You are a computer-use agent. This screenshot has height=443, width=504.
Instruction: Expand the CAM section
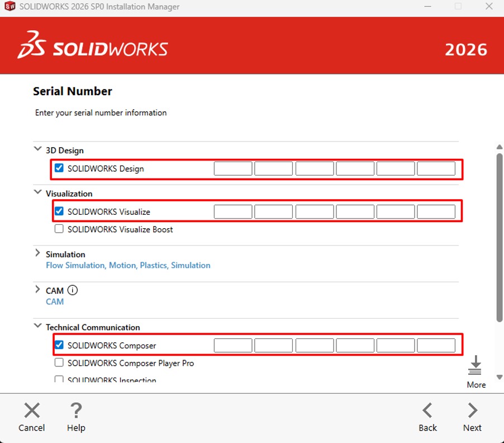click(x=37, y=289)
